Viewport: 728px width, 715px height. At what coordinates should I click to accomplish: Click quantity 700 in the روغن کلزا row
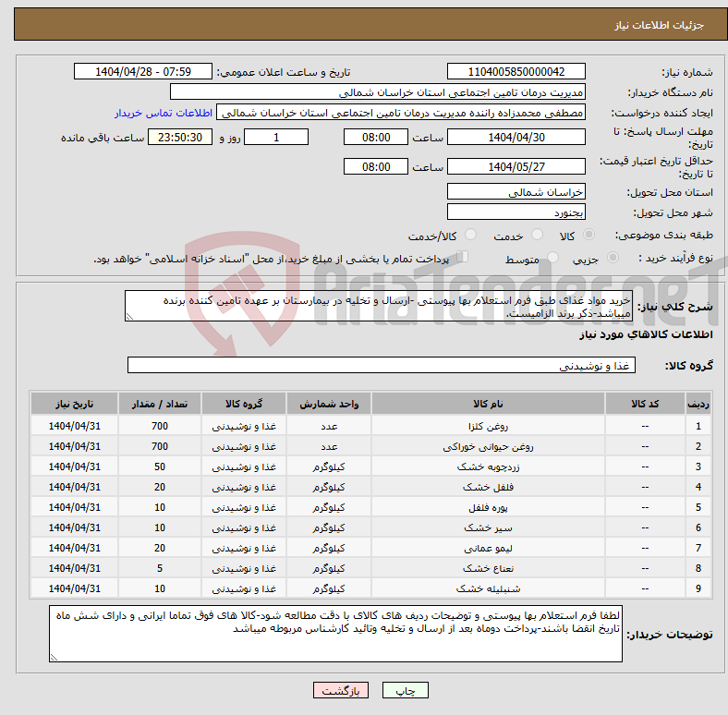tap(160, 426)
